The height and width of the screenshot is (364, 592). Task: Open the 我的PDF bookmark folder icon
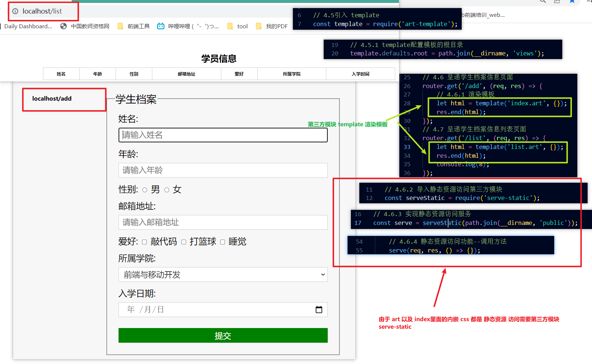point(259,26)
